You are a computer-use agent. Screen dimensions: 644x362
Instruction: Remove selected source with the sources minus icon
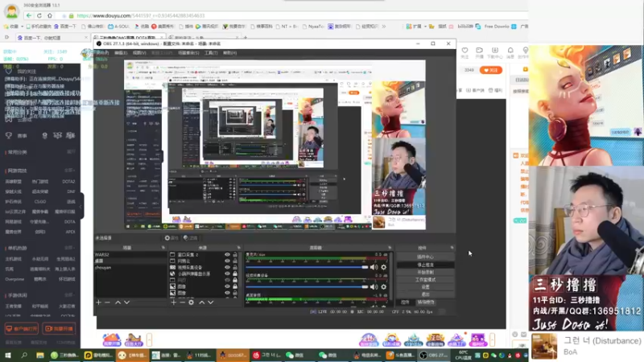pos(183,302)
